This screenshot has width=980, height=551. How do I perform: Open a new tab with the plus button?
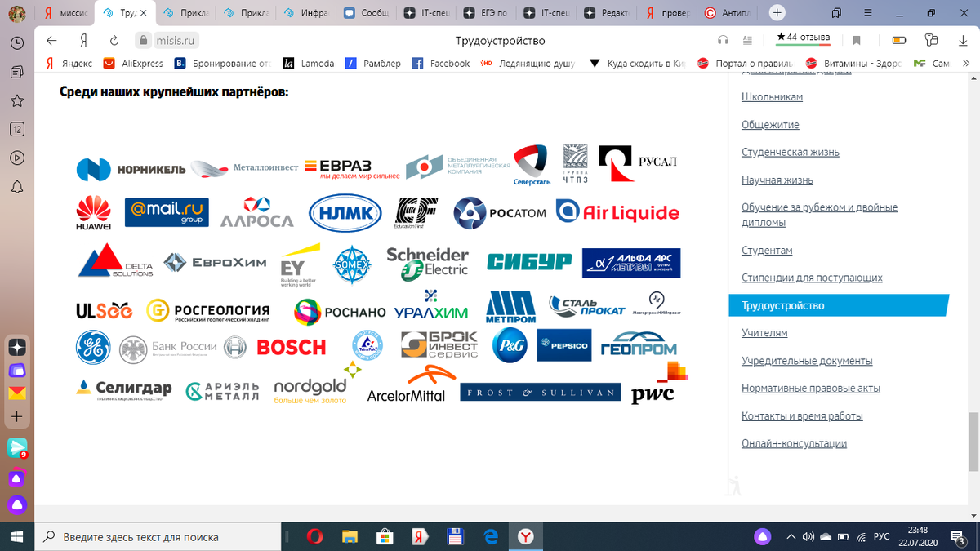[777, 13]
